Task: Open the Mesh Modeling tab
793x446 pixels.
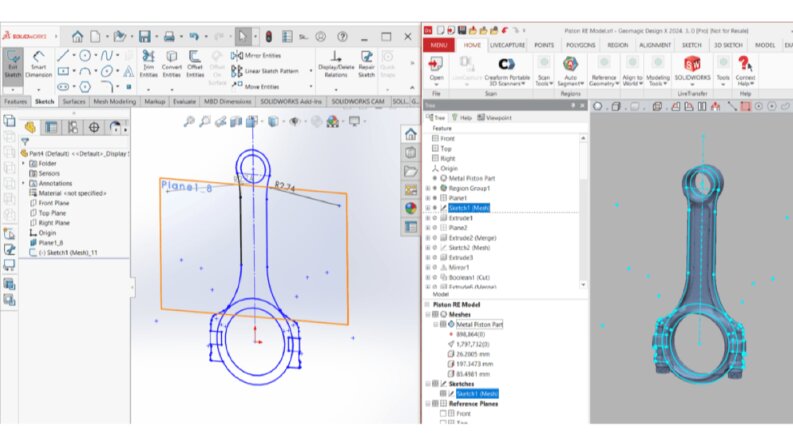Action: coord(115,102)
